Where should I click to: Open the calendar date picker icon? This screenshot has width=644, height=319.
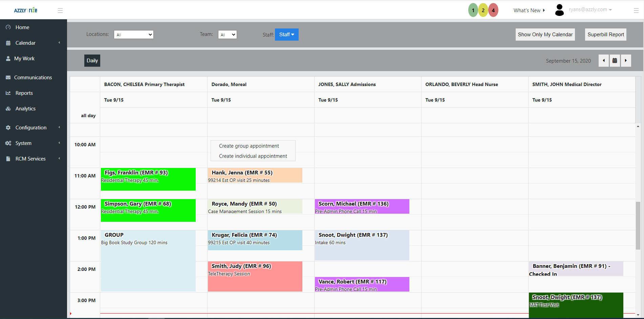coord(615,61)
